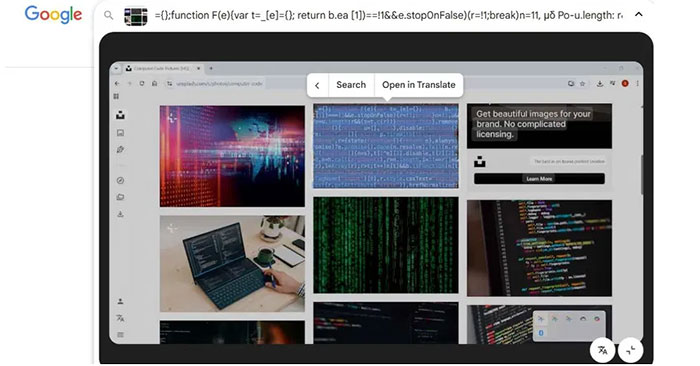This screenshot has width=700, height=366.
Task: Click the dark code editor photo at bottom center
Action: (386, 323)
